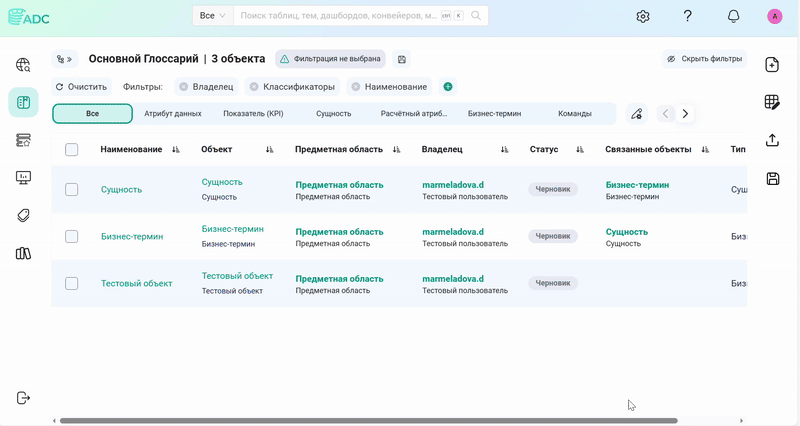The height and width of the screenshot is (426, 800).
Task: Sort by Наименование column
Action: tap(176, 149)
